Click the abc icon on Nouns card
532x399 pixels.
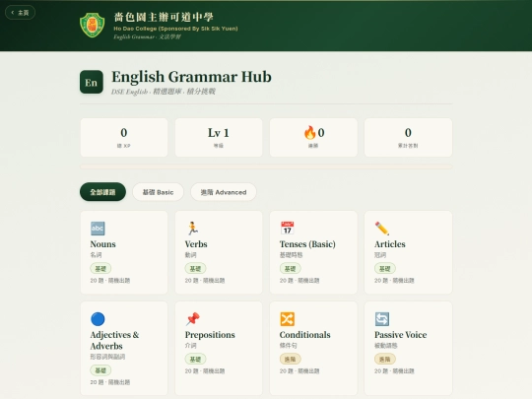[98, 229]
